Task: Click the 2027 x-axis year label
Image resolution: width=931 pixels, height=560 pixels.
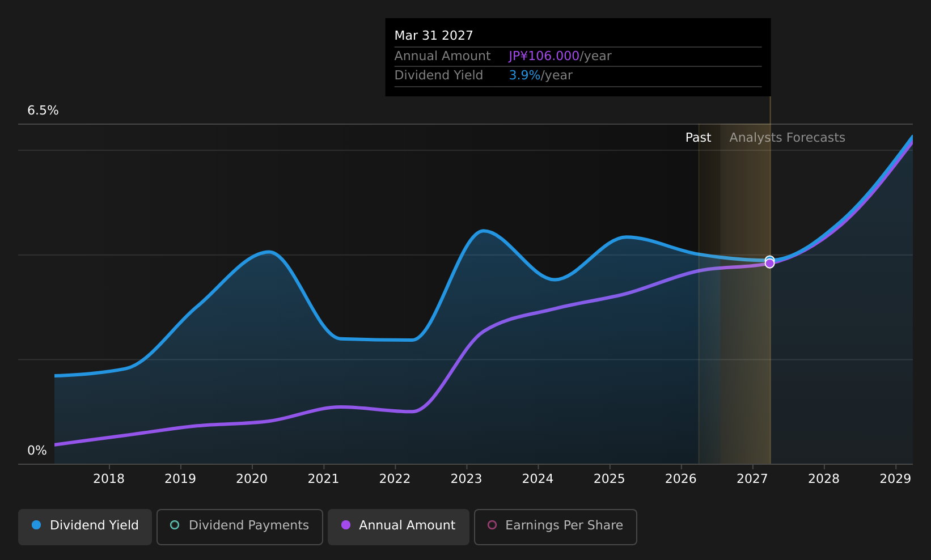Action: click(752, 479)
